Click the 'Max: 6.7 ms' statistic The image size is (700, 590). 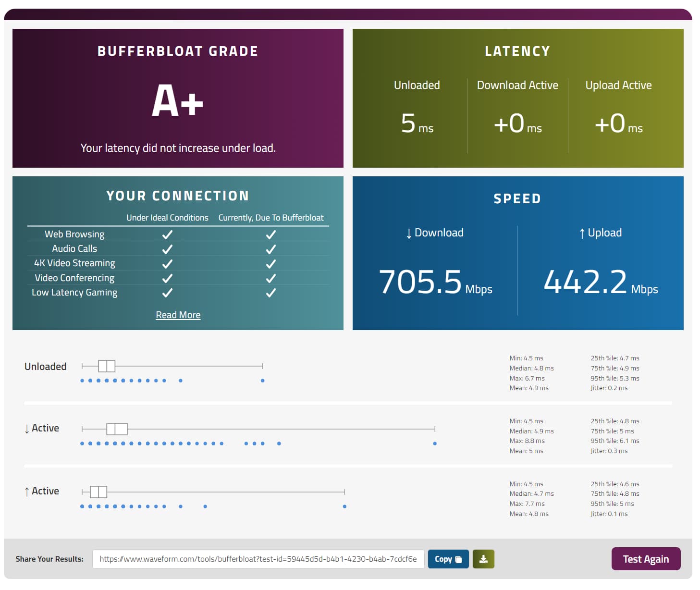point(527,378)
